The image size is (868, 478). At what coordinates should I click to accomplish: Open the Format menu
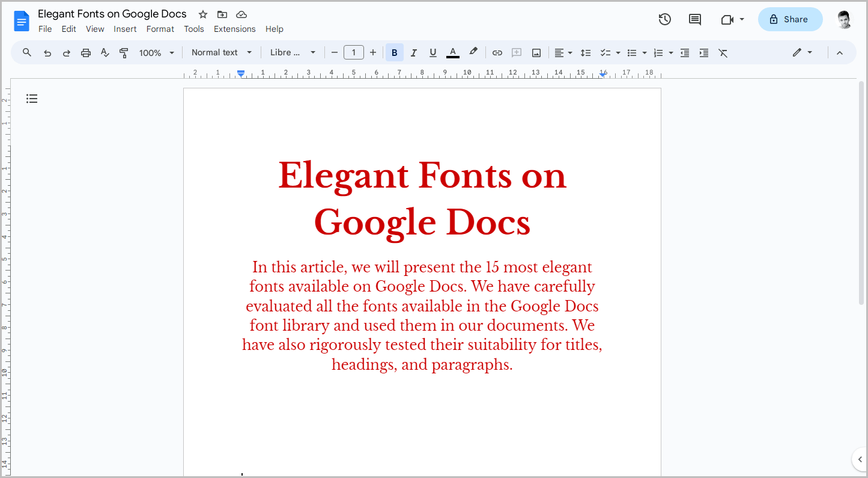click(x=160, y=28)
